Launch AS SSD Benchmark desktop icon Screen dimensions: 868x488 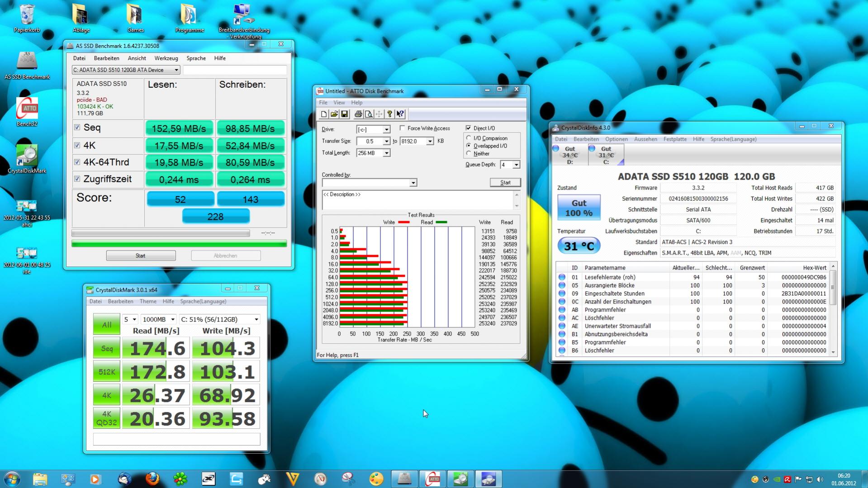pyautogui.click(x=27, y=66)
